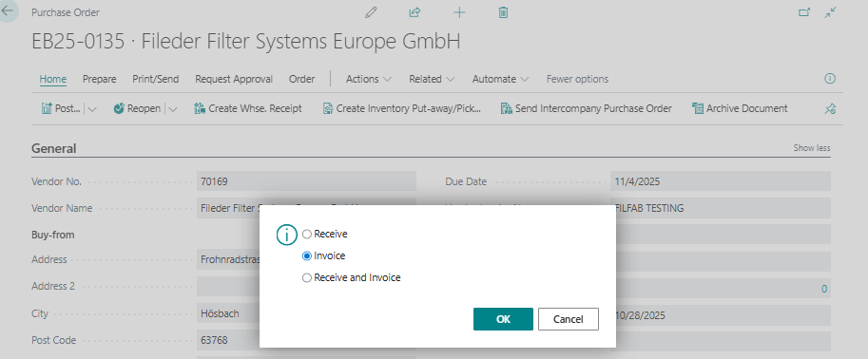Screen dimensions: 868x359
Task: Open the Request Approval tab
Action: coord(234,79)
